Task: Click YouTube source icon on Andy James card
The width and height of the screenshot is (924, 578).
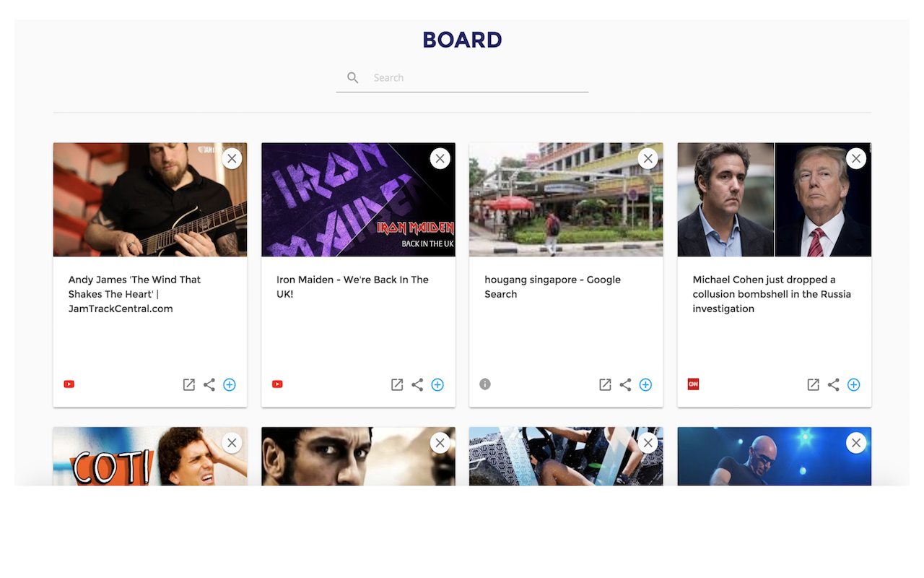Action: 69,384
